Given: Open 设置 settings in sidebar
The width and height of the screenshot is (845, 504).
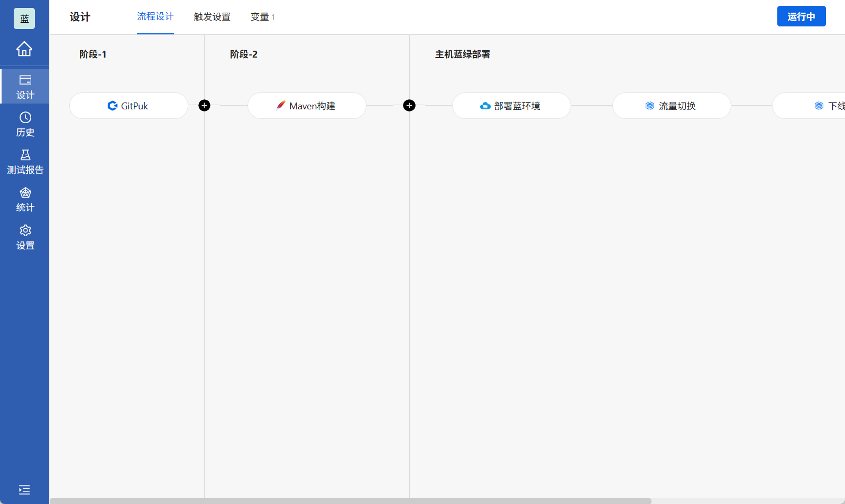Looking at the screenshot, I should [x=25, y=237].
